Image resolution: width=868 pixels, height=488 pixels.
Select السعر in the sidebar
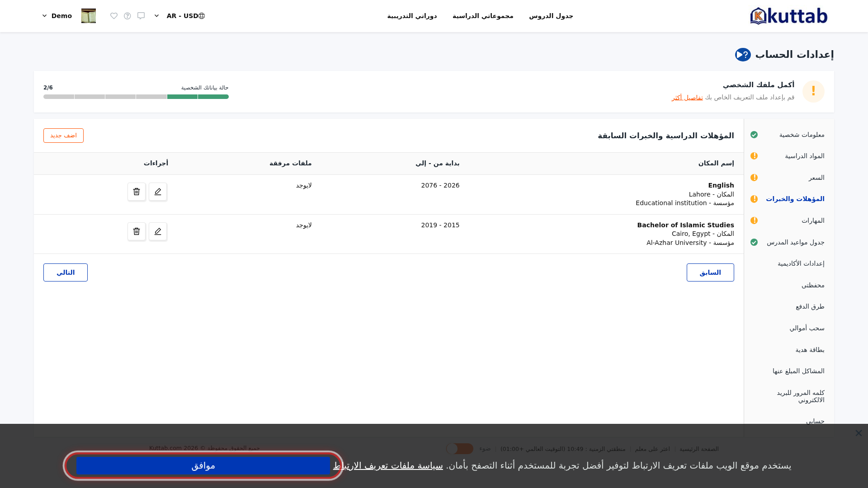click(x=816, y=178)
